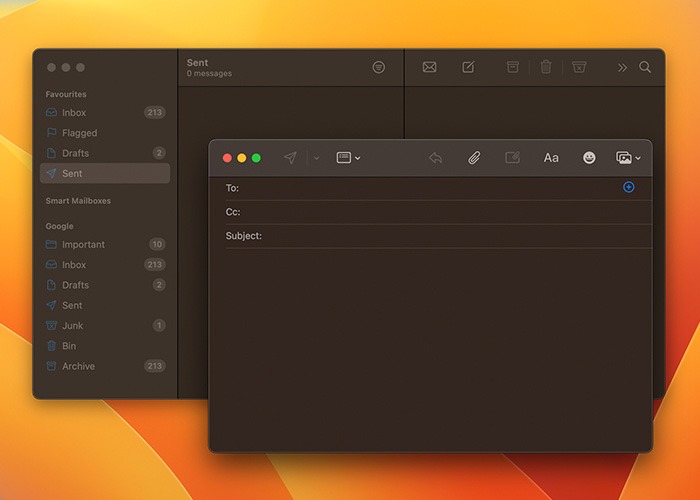Click the Search magnifier in Mail window
This screenshot has height=500, width=700.
coord(645,67)
